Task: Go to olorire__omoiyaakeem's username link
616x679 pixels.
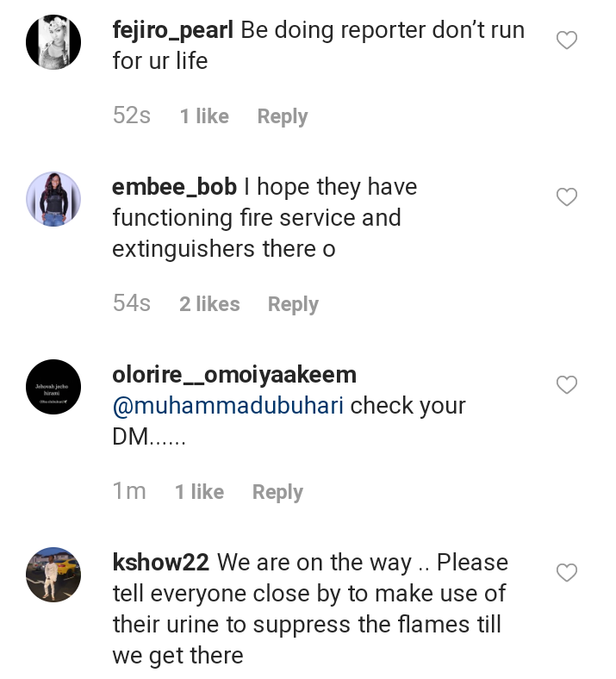Action: (x=234, y=375)
